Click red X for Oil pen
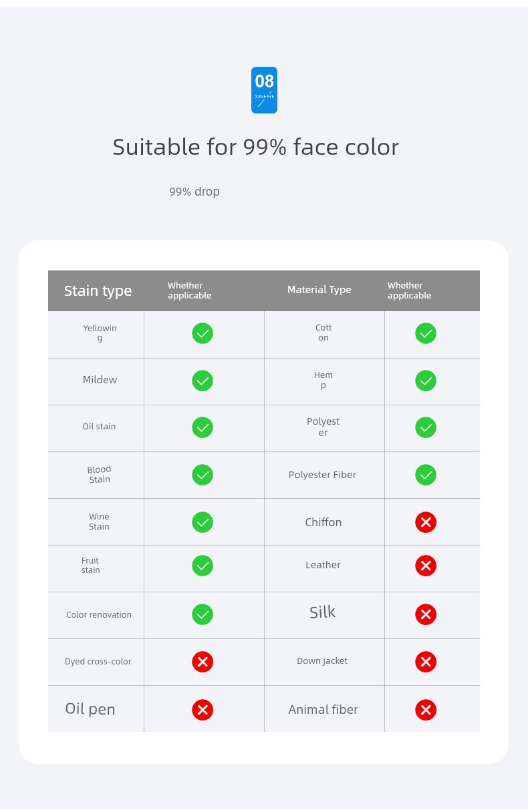This screenshot has height=812, width=528. pyautogui.click(x=203, y=710)
